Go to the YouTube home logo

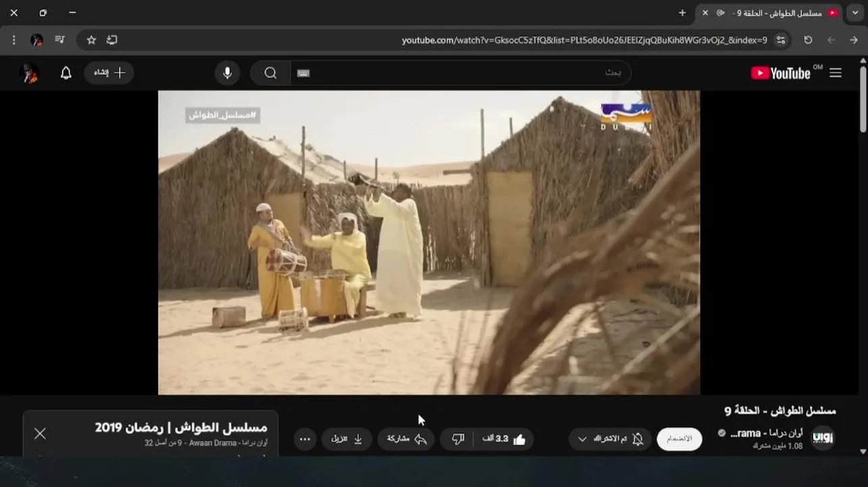[780, 73]
